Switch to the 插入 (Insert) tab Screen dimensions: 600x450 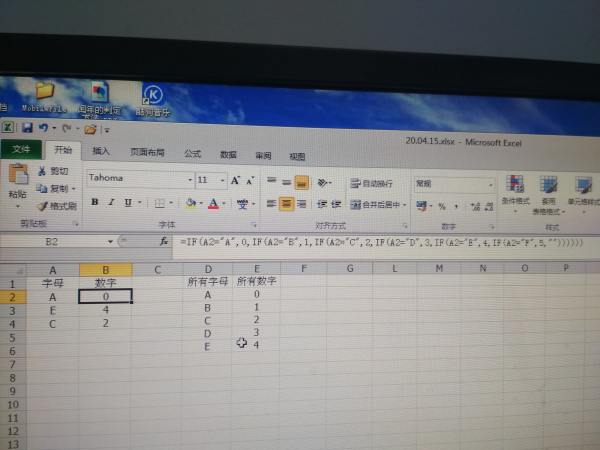coord(101,151)
